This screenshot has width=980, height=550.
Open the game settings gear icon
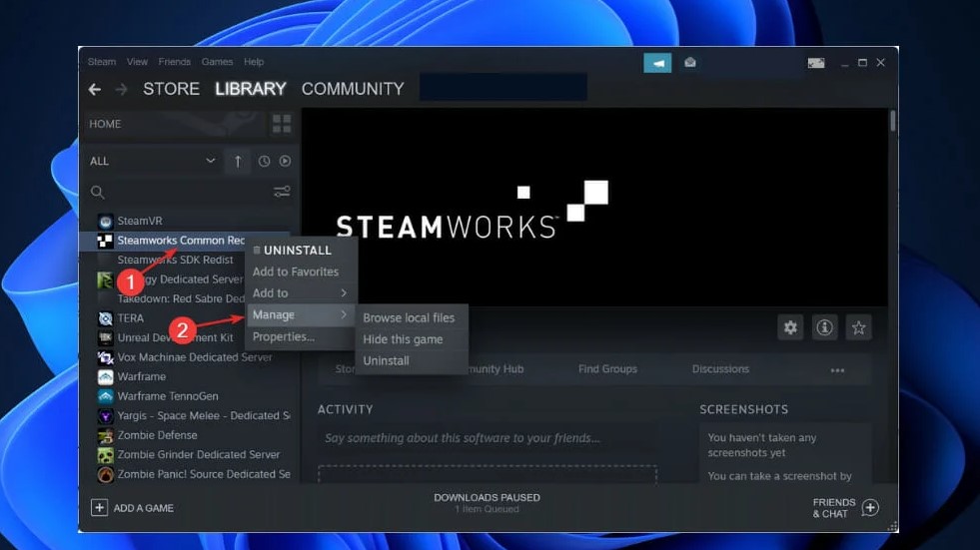point(790,327)
